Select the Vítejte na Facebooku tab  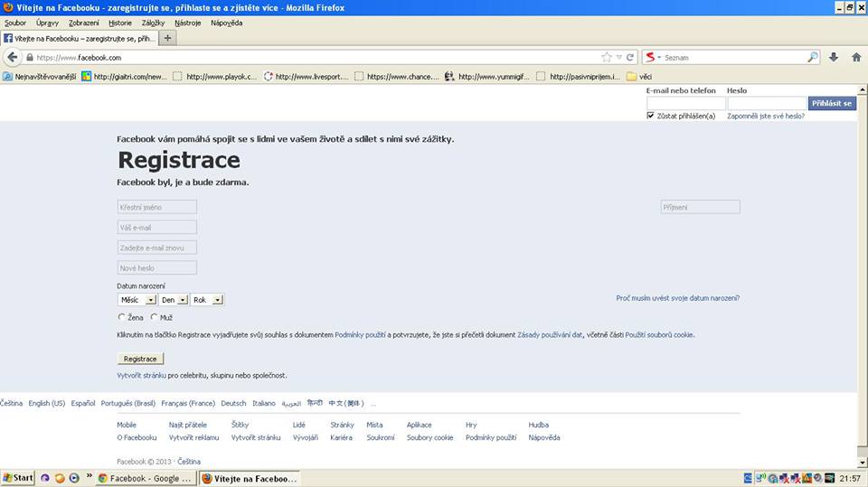pos(80,38)
